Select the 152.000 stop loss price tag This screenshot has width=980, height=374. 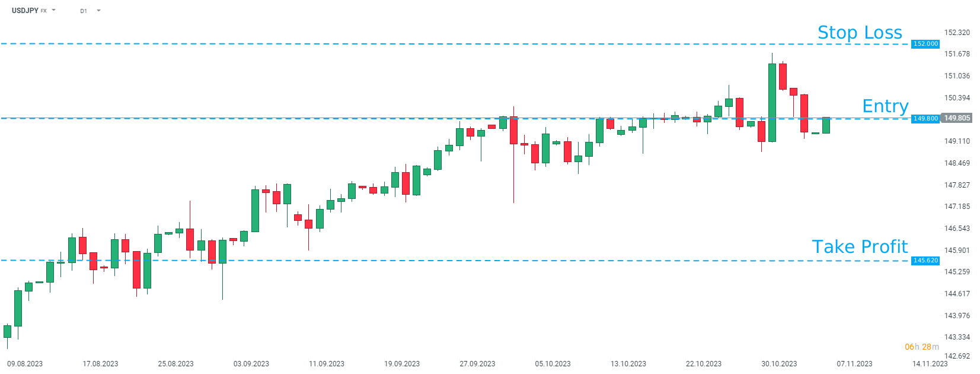point(925,44)
